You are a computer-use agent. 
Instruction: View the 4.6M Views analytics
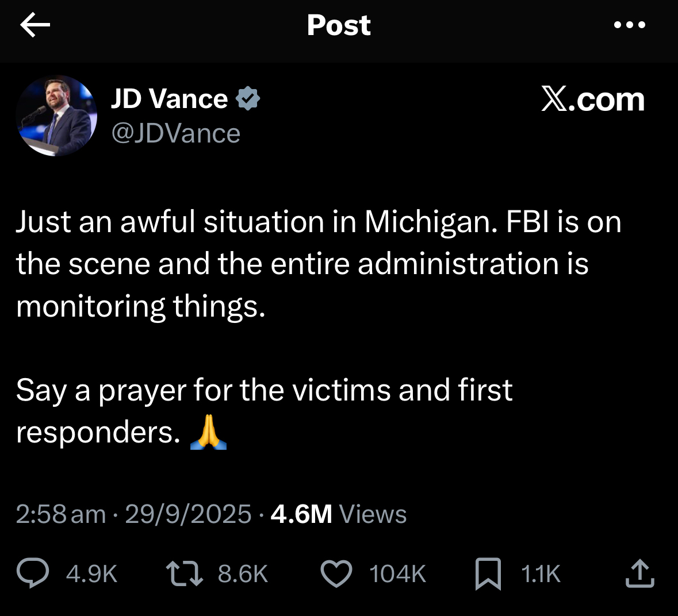pyautogui.click(x=338, y=514)
